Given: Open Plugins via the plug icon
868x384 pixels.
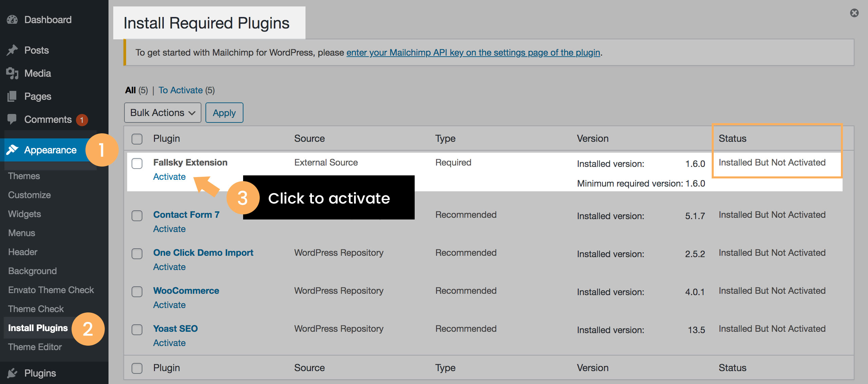Looking at the screenshot, I should point(12,373).
